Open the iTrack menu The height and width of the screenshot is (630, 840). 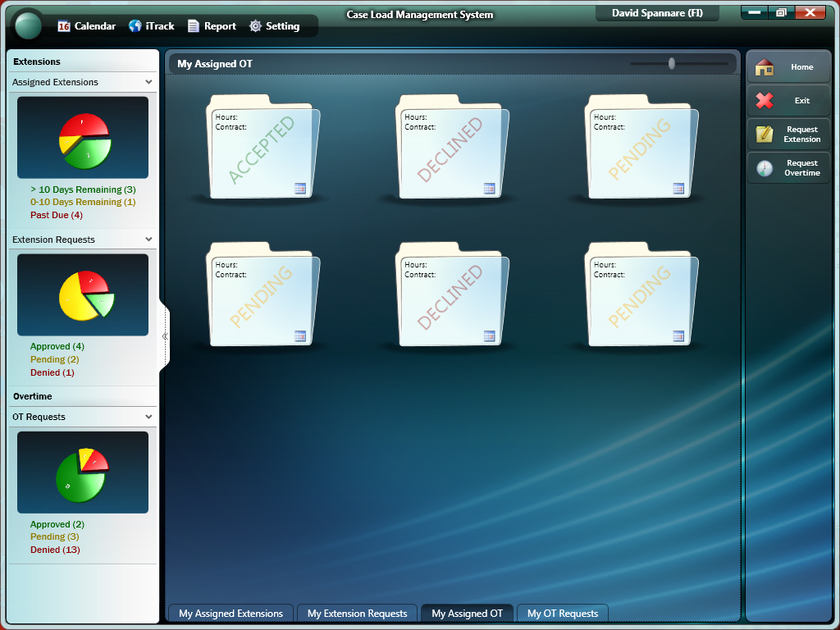click(x=151, y=26)
